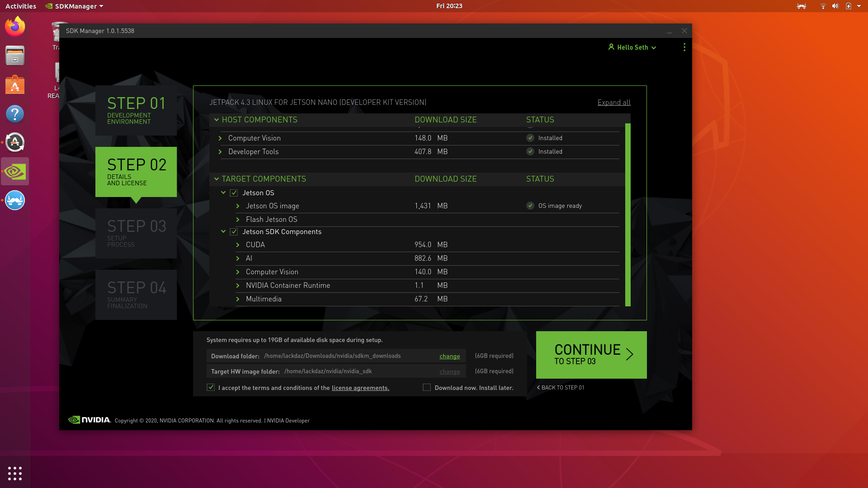Expand the CUDA target component row
Viewport: 868px width, 488px height.
(x=238, y=245)
